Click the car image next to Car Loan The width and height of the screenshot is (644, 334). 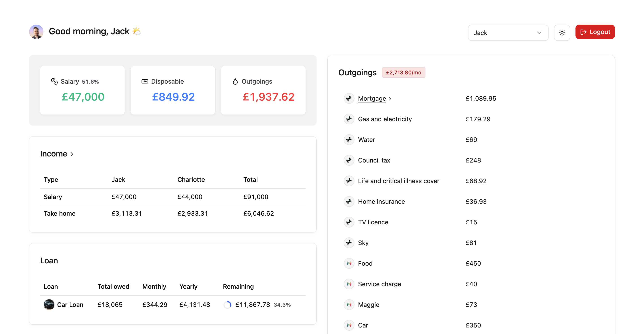(x=49, y=304)
